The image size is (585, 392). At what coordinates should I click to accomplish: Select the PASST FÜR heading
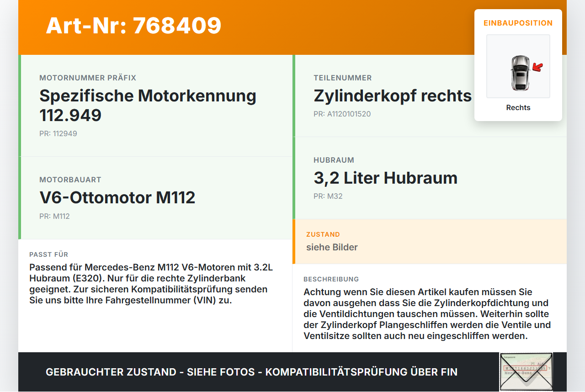coord(49,254)
